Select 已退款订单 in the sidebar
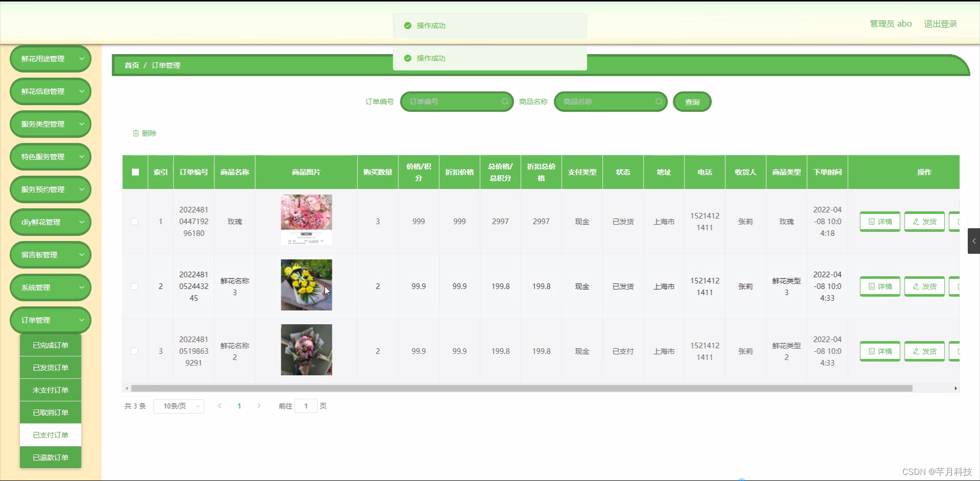Screen dimensions: 980x481 pyautogui.click(x=50, y=457)
